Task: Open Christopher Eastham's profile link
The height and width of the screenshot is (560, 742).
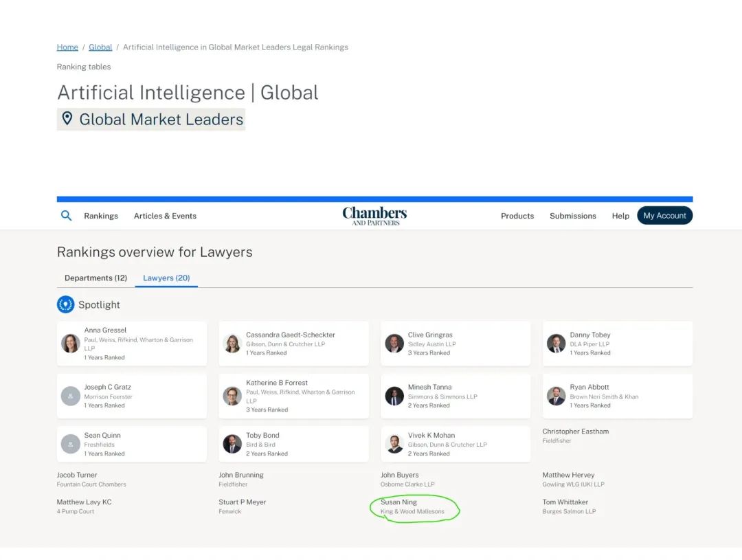Action: tap(576, 432)
